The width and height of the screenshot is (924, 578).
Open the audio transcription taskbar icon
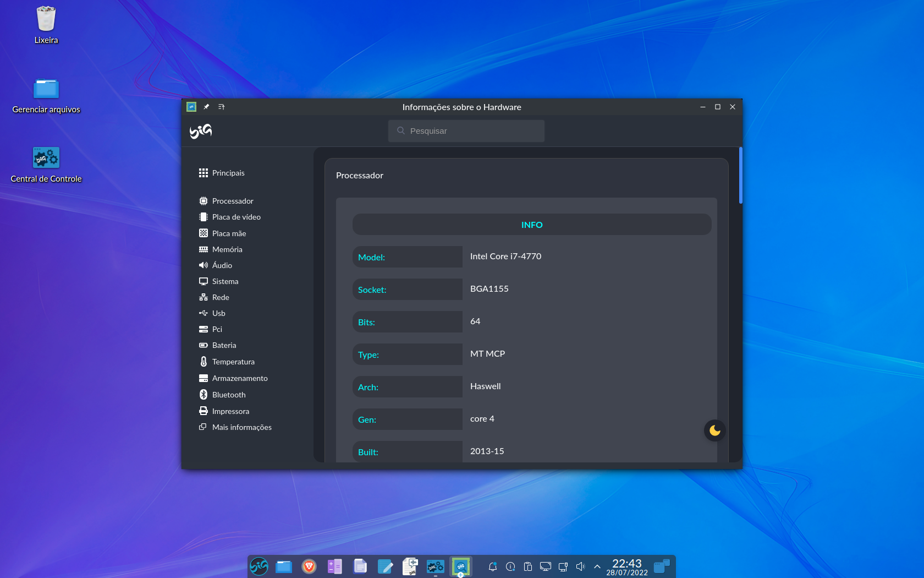(410, 566)
